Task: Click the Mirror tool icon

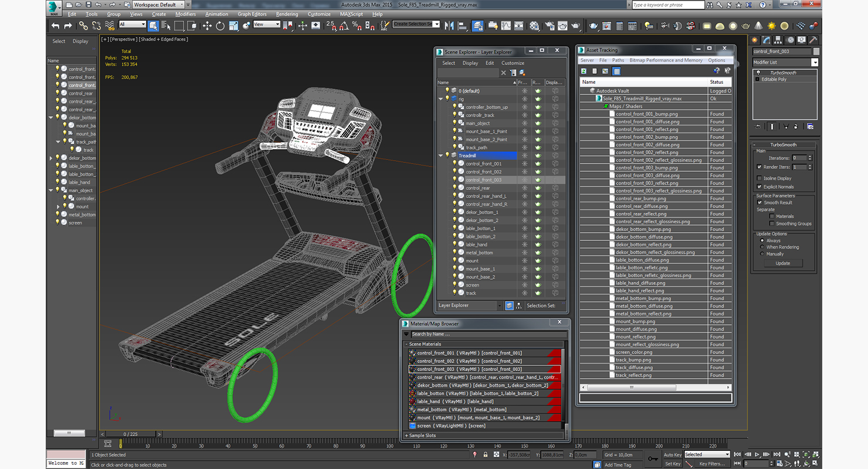Action: (x=450, y=26)
